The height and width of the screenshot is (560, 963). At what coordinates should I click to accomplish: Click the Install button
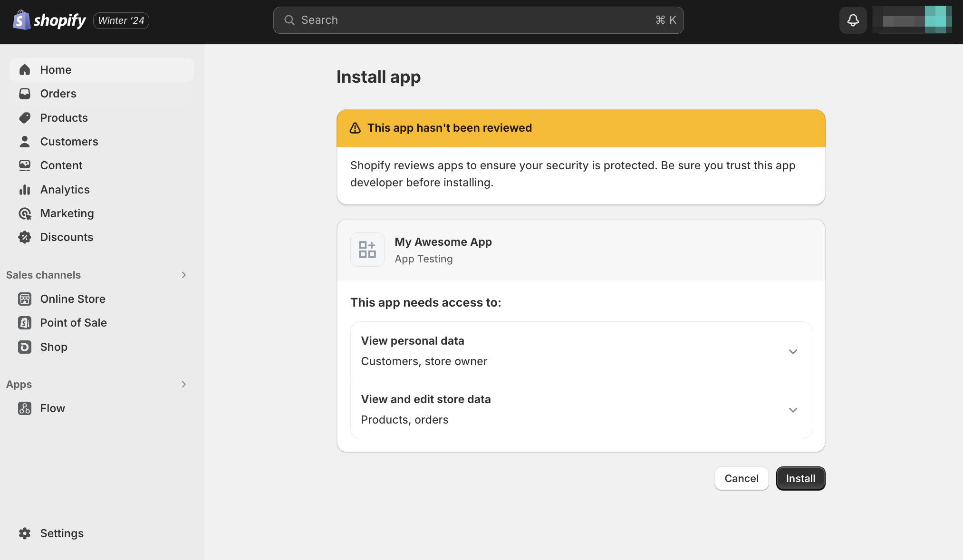800,478
